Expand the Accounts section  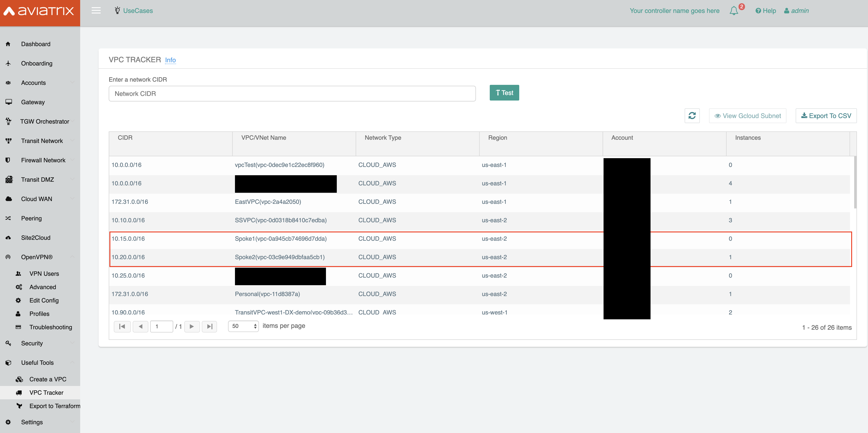click(x=33, y=83)
